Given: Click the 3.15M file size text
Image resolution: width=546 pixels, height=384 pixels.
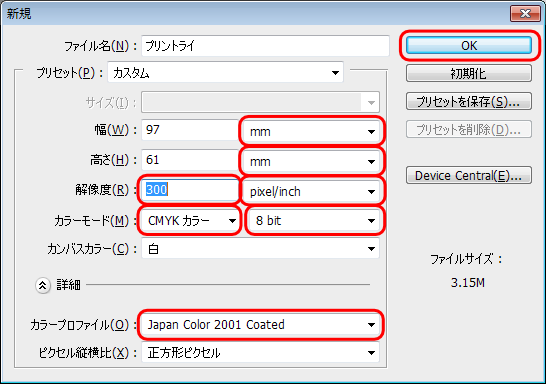Looking at the screenshot, I should tap(467, 283).
